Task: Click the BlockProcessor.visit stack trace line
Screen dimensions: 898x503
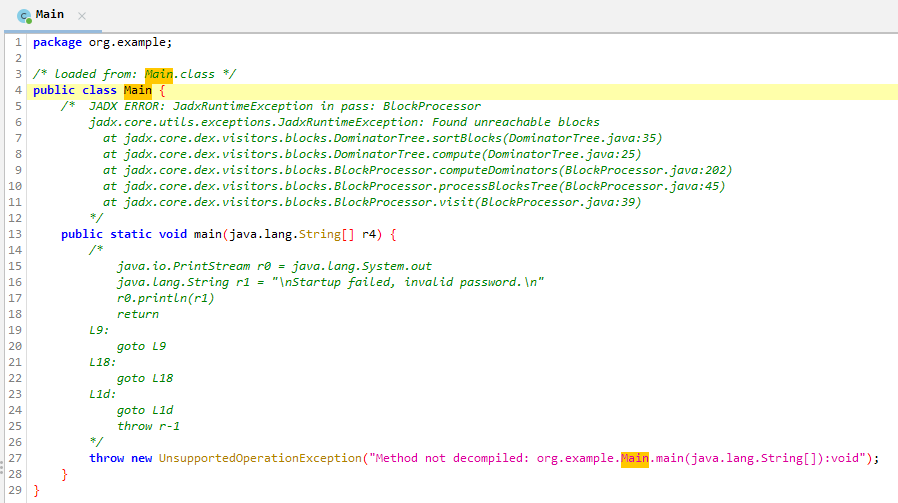Action: (x=371, y=202)
